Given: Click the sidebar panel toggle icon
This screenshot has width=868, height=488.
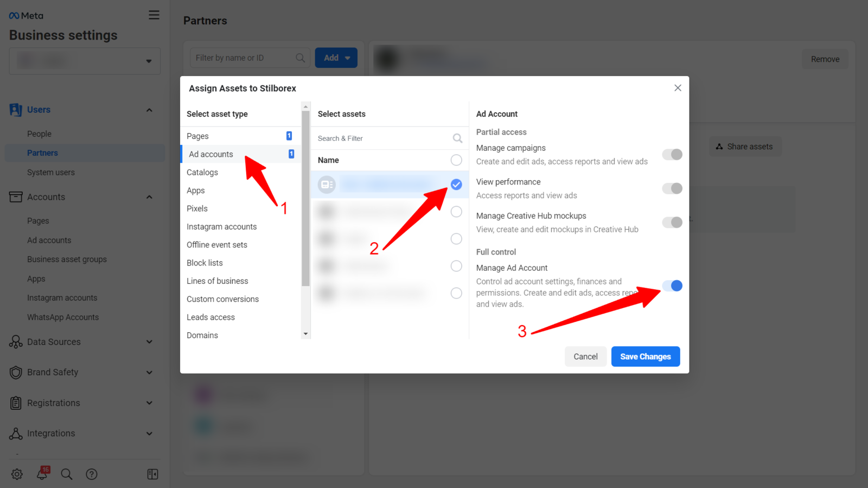Looking at the screenshot, I should (152, 474).
